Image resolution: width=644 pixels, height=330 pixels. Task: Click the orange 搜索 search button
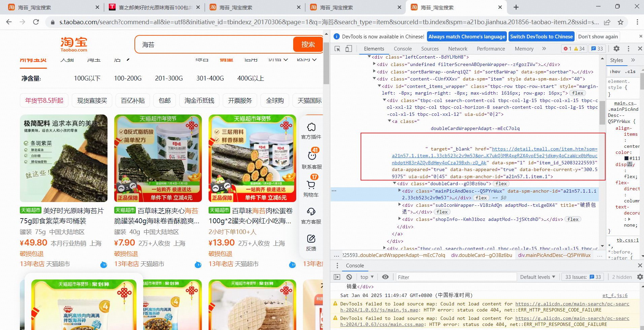coord(308,44)
